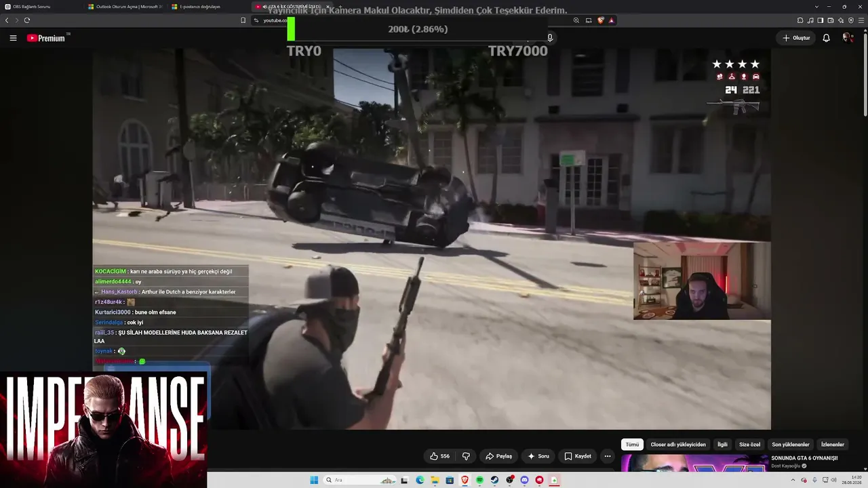Select 'Closer adlı yükleyiciden' chip
The image size is (868, 488).
678,445
